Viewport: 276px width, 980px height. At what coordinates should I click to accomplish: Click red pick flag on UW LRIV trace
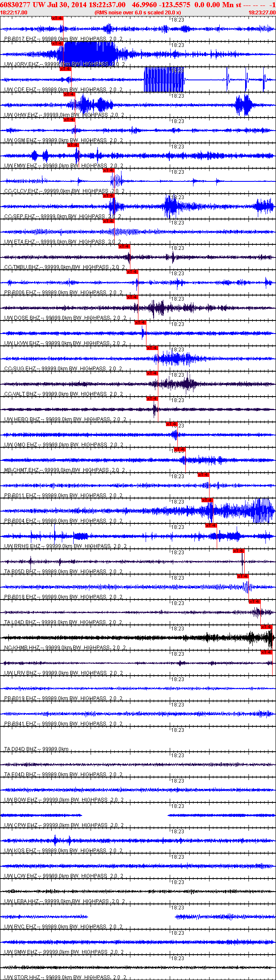pos(267,652)
